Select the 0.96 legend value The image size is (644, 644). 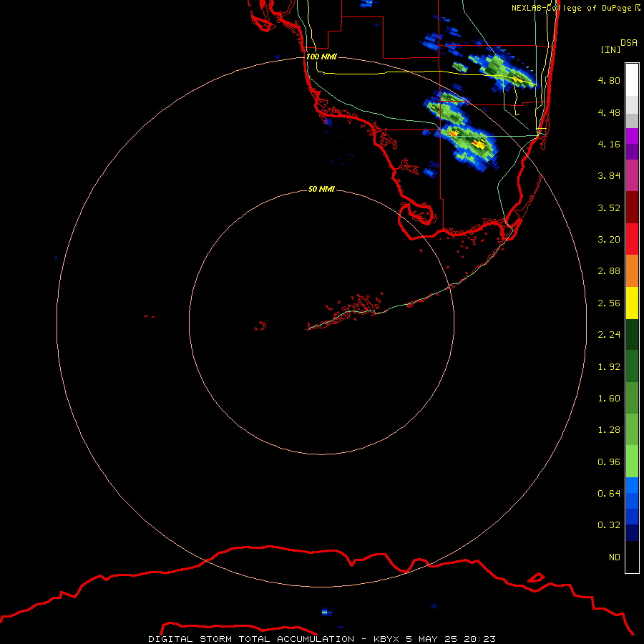pos(609,462)
